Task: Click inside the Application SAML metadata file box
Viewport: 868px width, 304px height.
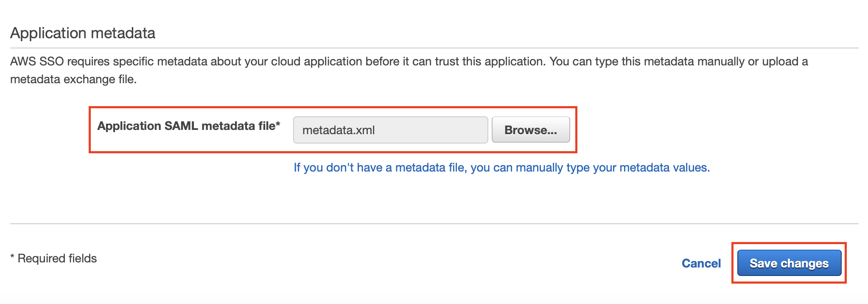Action: point(390,130)
